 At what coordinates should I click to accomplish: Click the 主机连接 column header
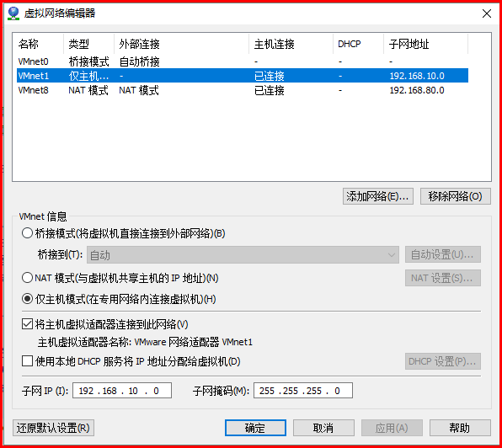pos(291,44)
